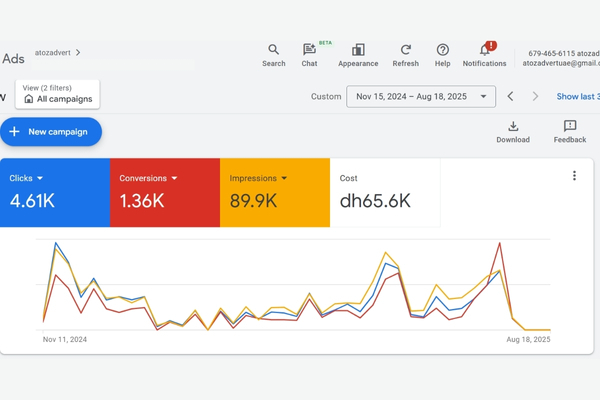Click the chart peak near Aug 2025
This screenshot has height=400, width=600.
(x=497, y=243)
